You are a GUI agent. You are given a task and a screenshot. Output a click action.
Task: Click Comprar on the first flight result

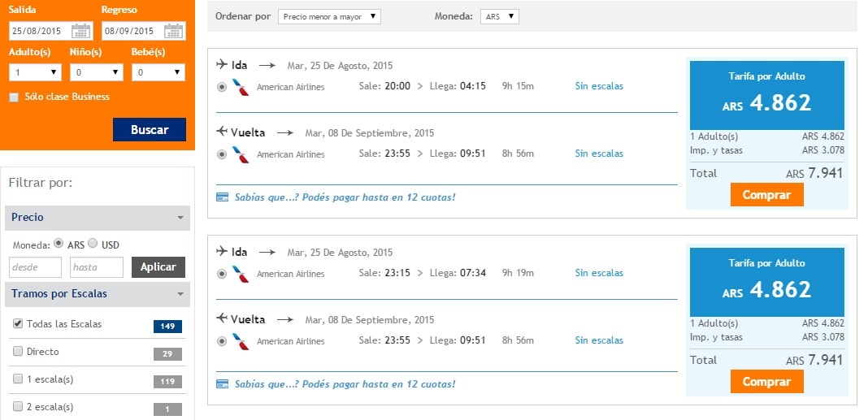766,195
